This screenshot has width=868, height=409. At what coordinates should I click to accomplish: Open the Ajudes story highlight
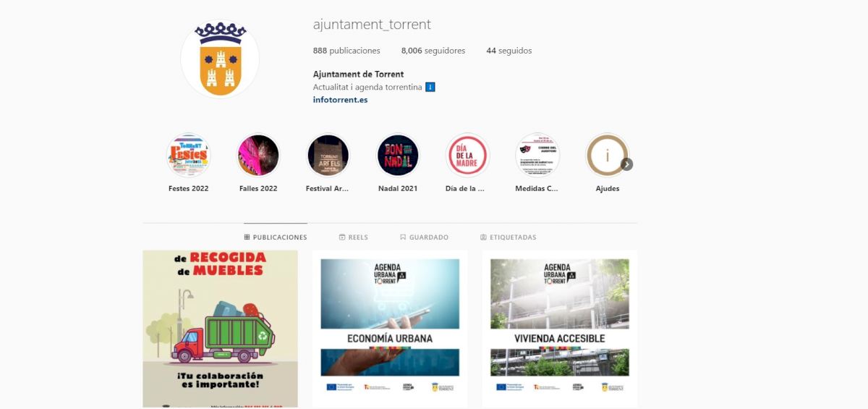point(607,155)
